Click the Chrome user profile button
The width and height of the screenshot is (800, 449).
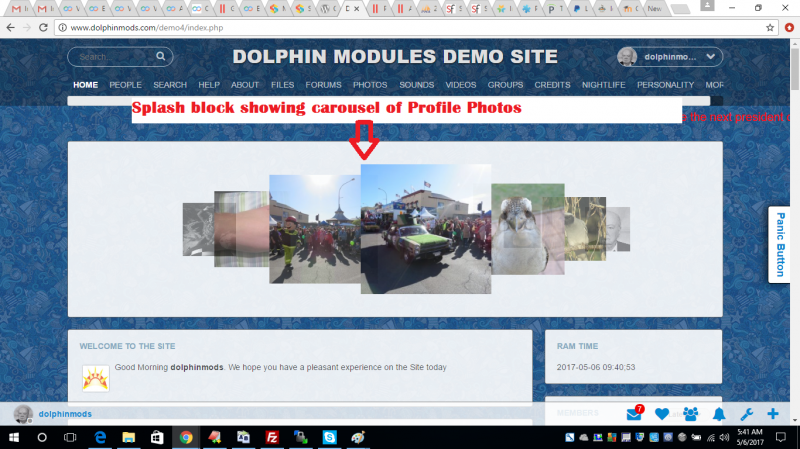[707, 6]
